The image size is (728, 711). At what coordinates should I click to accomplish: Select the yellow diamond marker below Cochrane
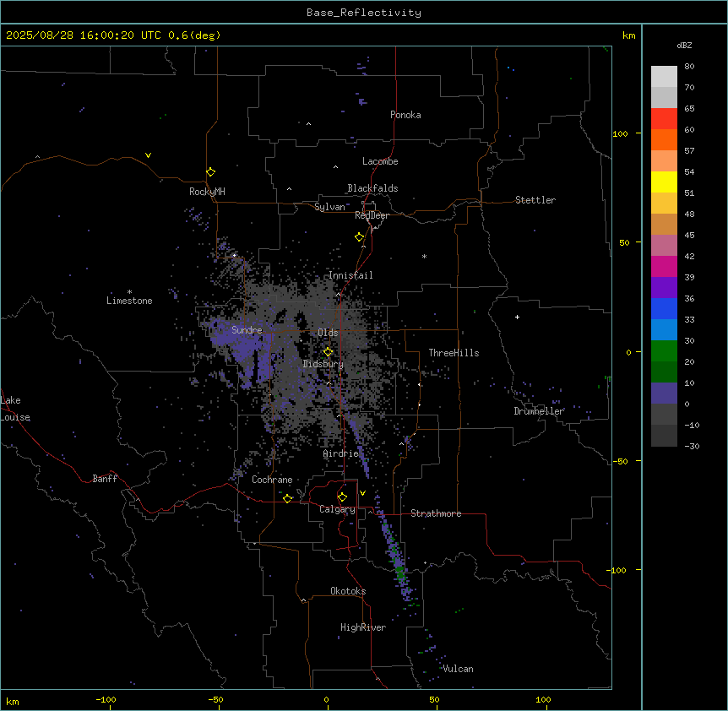pos(287,498)
